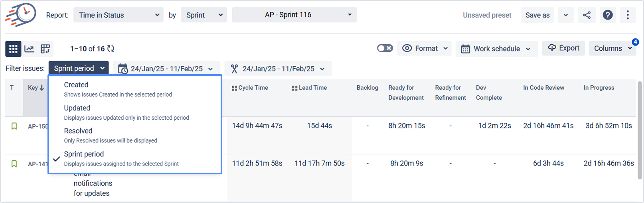Click the Export button

563,48
